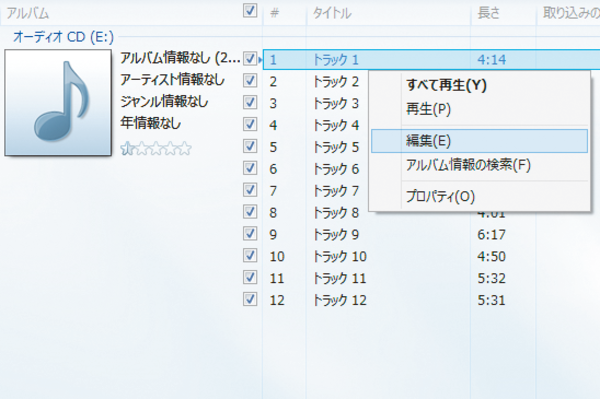This screenshot has width=600, height=399.
Task: Select the トラック 9 title
Action: point(336,234)
